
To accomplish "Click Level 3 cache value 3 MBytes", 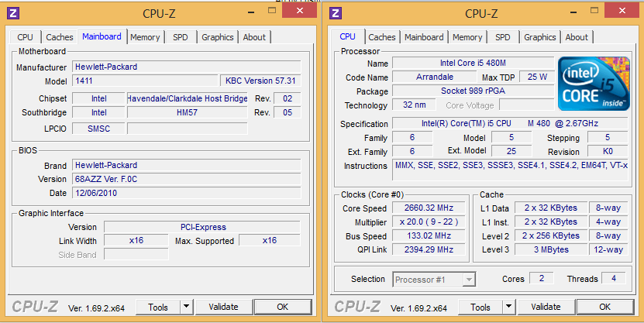I will [x=551, y=250].
